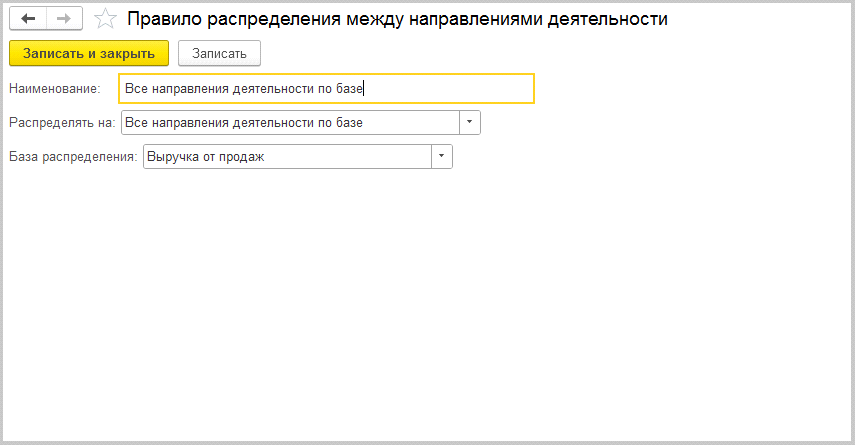855x445 pixels.
Task: Click the 'Записать и закрыть' button
Action: 89,53
